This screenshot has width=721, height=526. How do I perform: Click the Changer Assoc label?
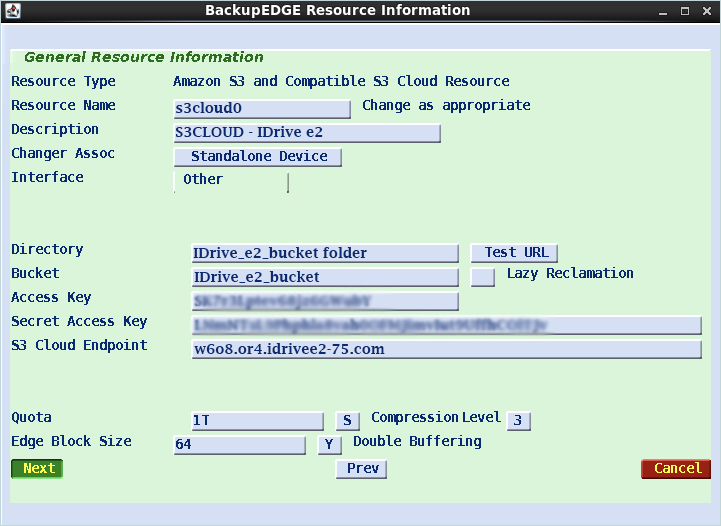coord(63,153)
